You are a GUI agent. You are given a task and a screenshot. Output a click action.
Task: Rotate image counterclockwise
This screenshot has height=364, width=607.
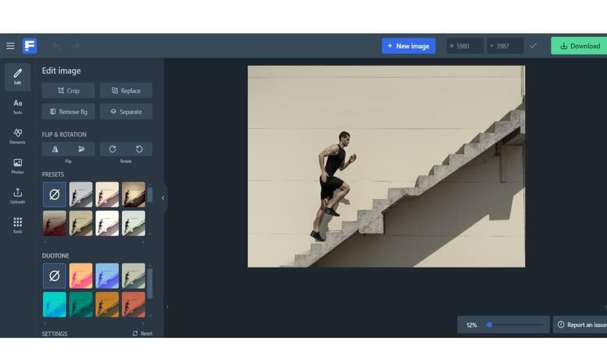[139, 149]
